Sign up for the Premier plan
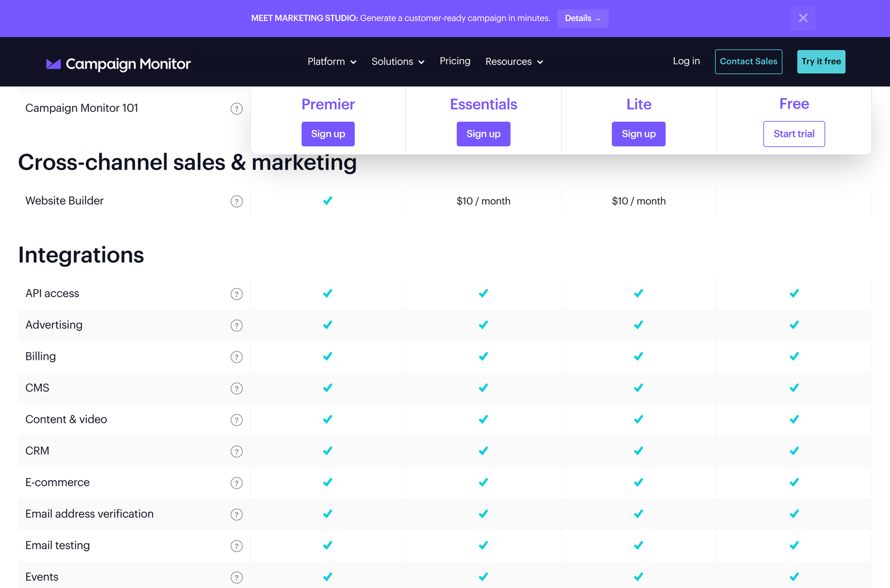Image resolution: width=890 pixels, height=588 pixels. click(328, 134)
